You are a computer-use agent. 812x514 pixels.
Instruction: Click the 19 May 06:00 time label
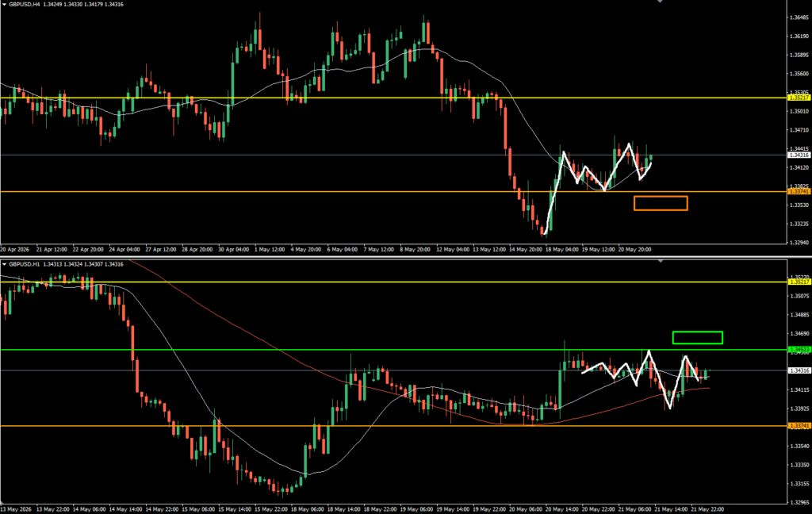click(x=416, y=509)
